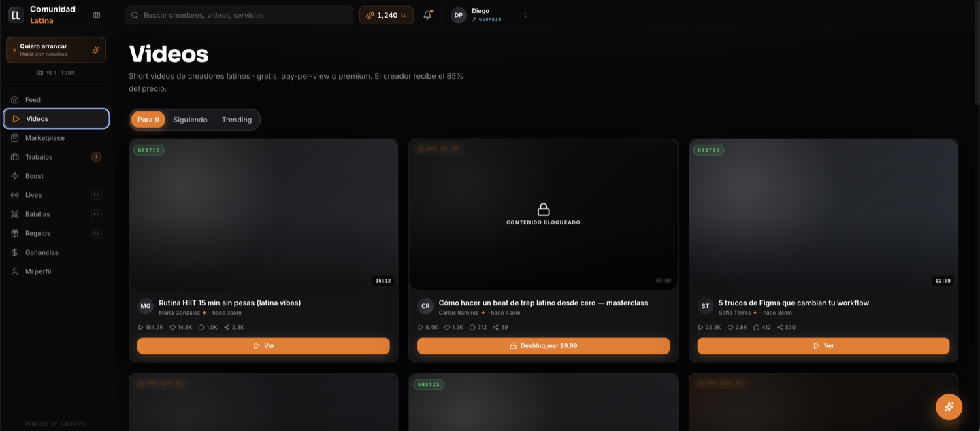Switch to the Siguiendo tab
This screenshot has width=980, height=431.
point(190,120)
